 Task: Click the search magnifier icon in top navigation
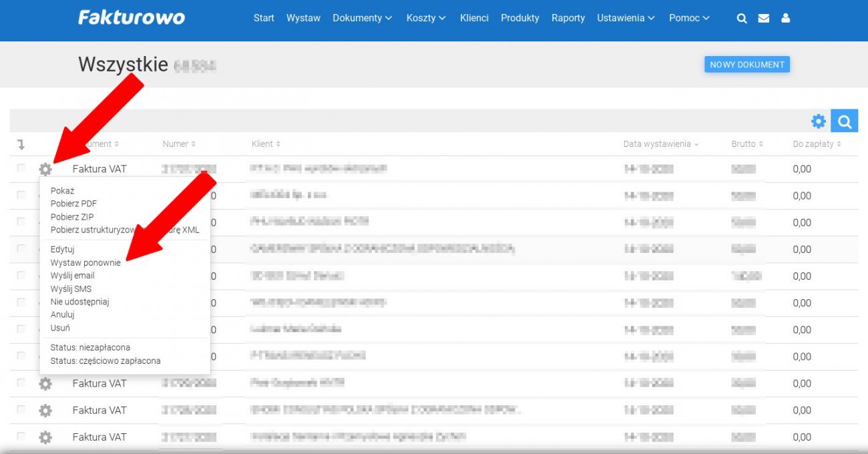(x=742, y=19)
